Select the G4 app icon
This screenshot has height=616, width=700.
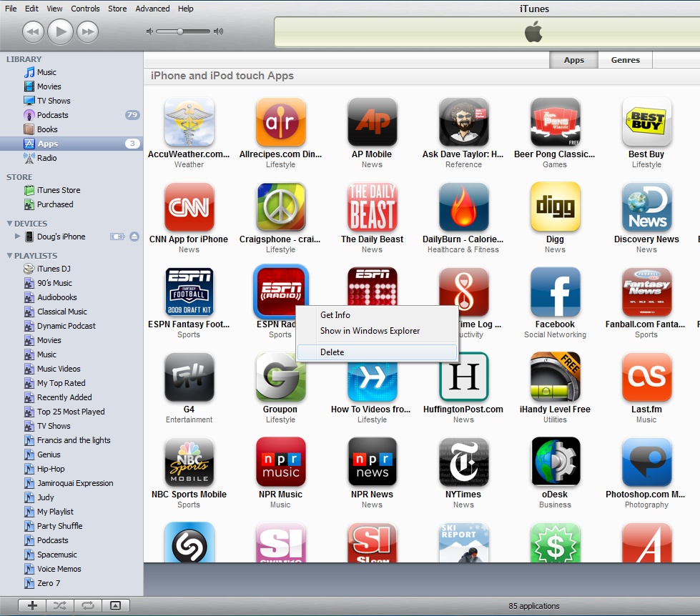[189, 377]
